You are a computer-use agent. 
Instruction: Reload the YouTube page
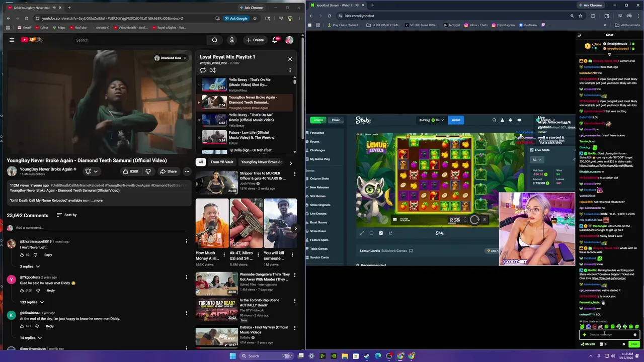pyautogui.click(x=27, y=18)
